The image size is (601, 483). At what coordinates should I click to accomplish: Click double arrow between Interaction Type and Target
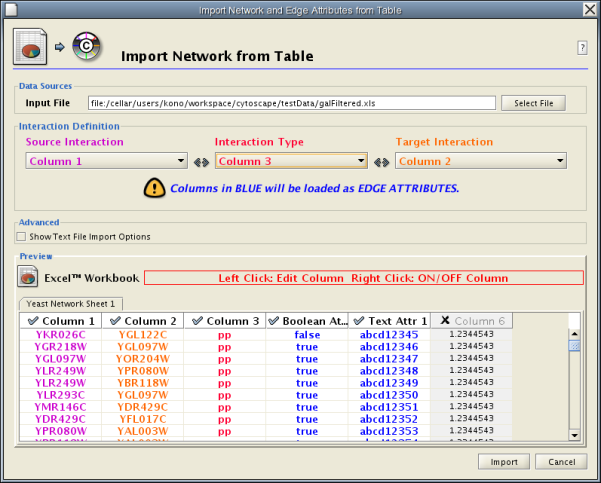click(381, 162)
